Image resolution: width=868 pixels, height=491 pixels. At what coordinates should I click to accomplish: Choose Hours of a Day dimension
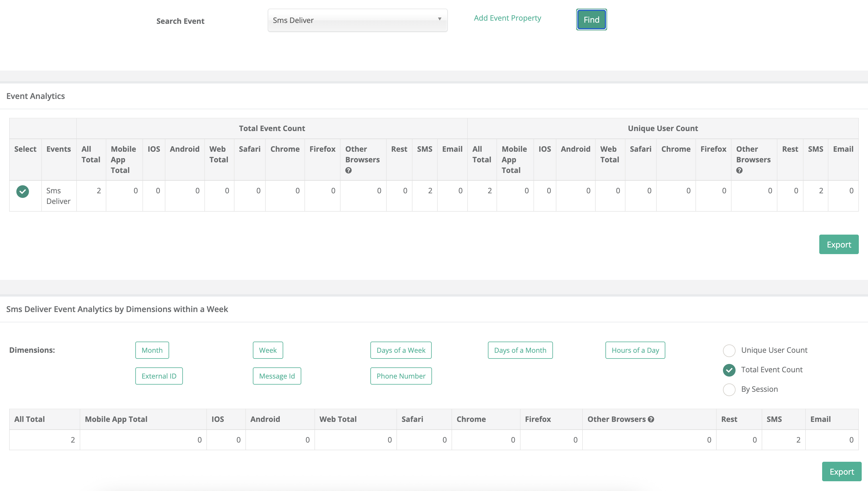(635, 350)
